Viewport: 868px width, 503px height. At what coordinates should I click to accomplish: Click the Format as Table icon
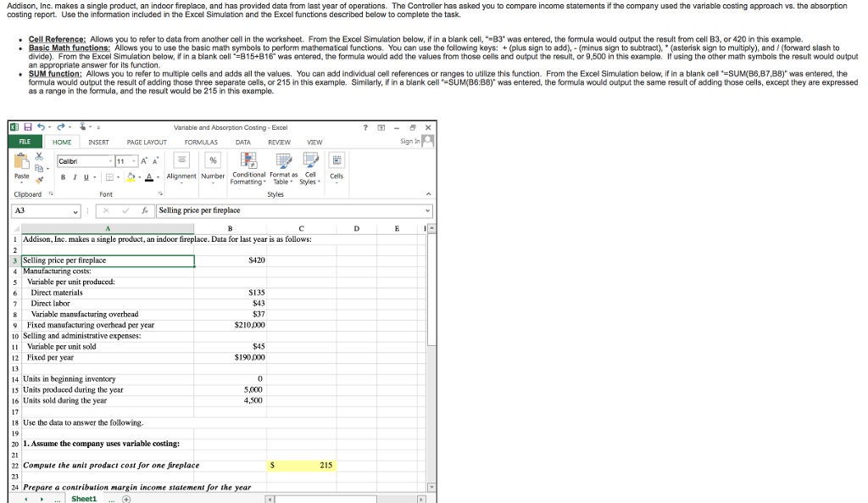pos(284,162)
